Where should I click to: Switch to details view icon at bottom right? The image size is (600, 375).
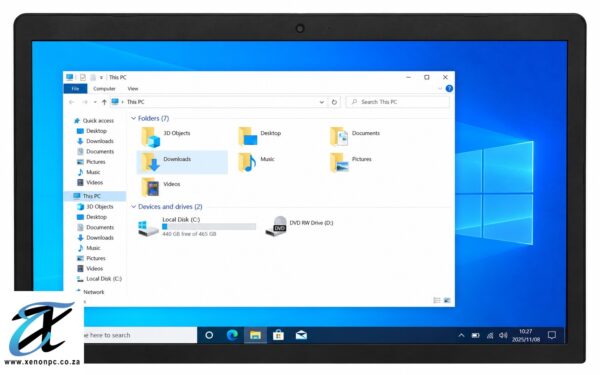tap(437, 300)
